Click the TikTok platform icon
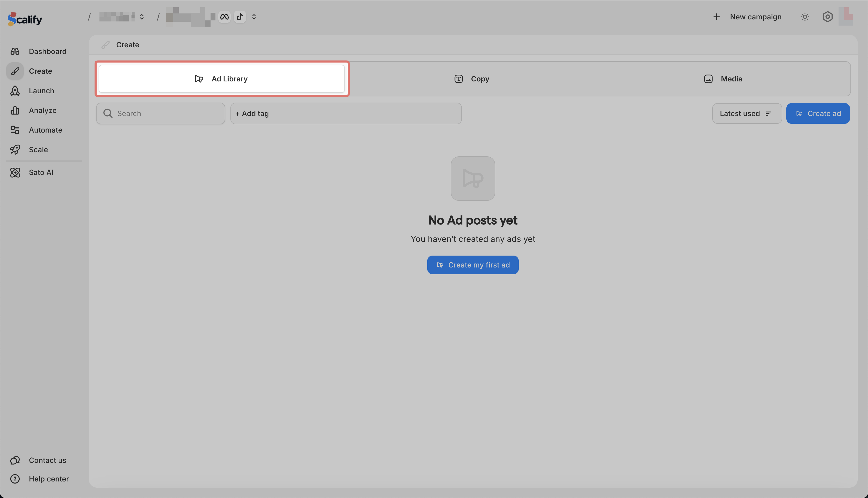Screen dimensions: 868x498 pos(240,17)
